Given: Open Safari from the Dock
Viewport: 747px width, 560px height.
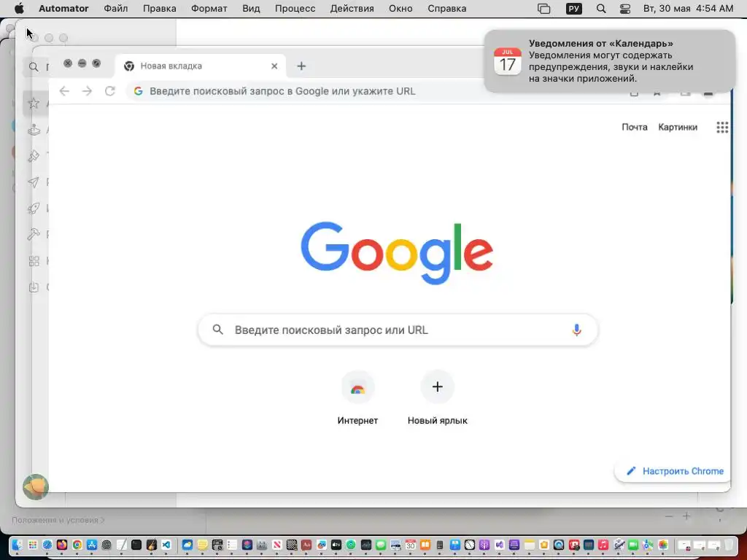Looking at the screenshot, I should [x=47, y=545].
